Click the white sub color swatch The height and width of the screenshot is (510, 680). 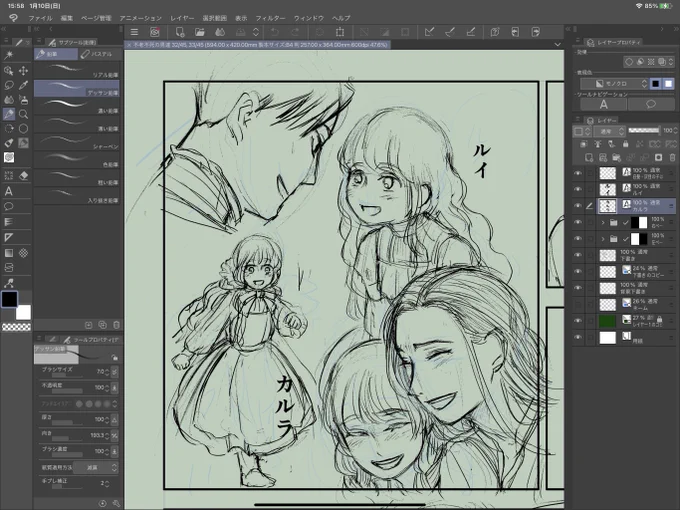coord(23,312)
